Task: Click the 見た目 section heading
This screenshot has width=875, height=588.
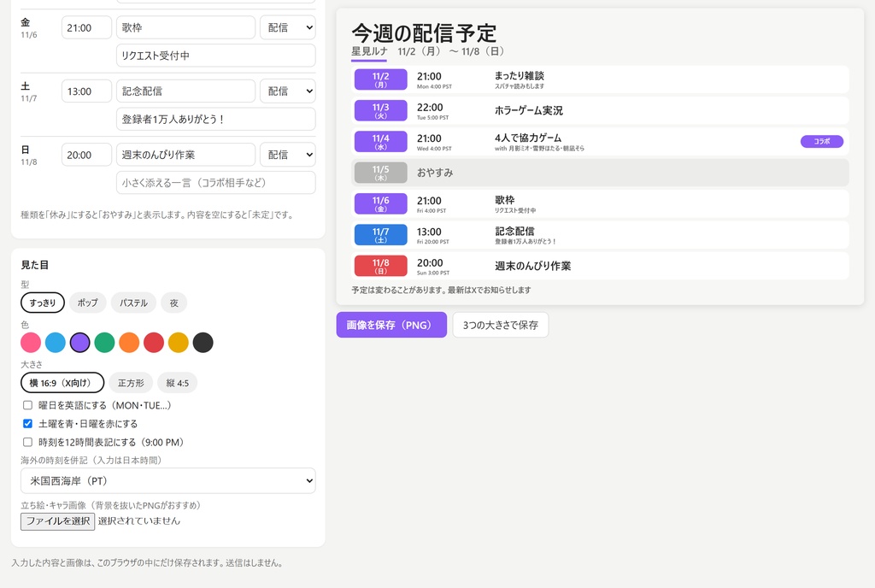Action: [x=34, y=265]
